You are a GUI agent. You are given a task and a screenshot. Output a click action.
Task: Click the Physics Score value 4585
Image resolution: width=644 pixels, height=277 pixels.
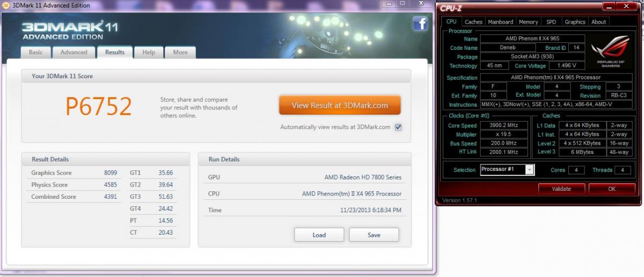[x=111, y=185]
